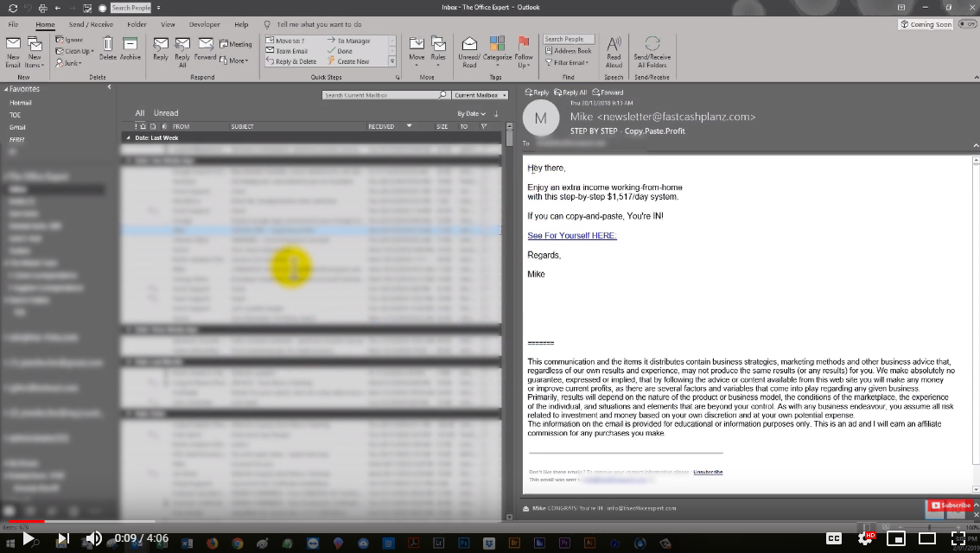Open the More respond options dropdown
Viewport: 980px width, 553px height.
pyautogui.click(x=234, y=60)
